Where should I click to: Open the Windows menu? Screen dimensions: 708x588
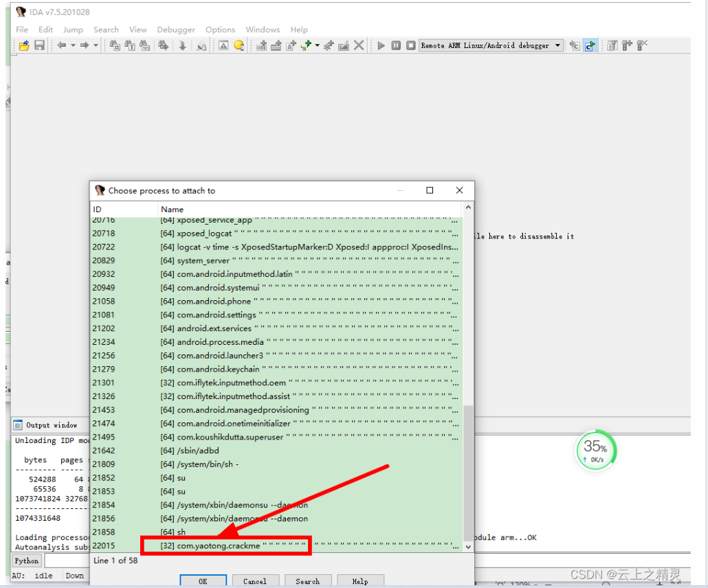point(263,30)
